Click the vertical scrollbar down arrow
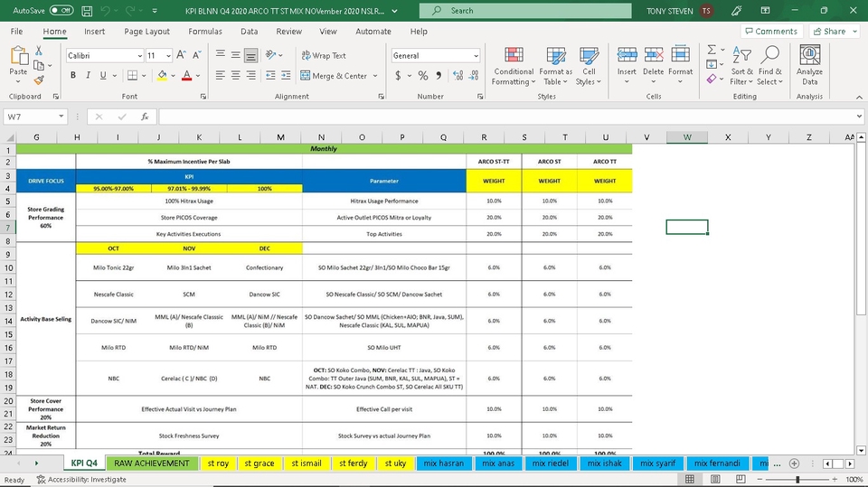Screen dimensions: 868x487 861,451
